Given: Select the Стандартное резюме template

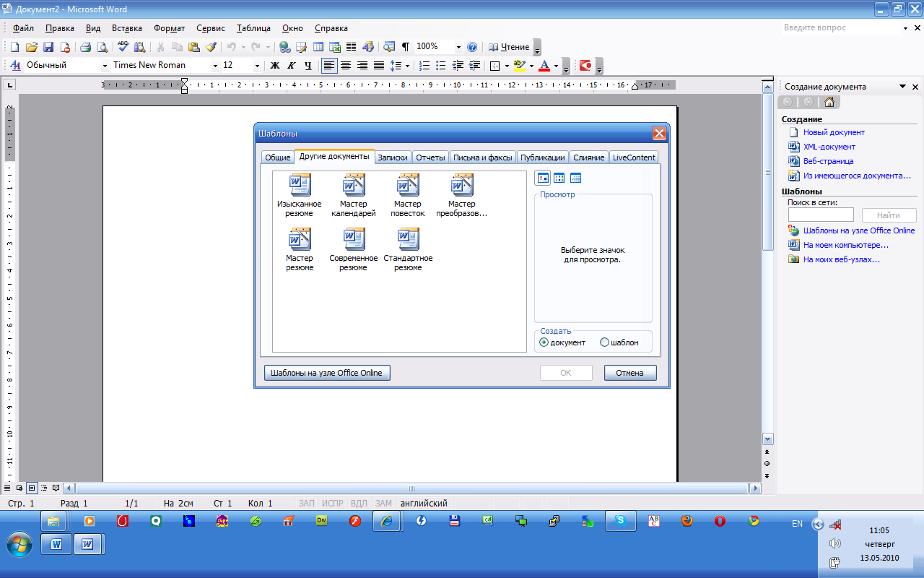Looking at the screenshot, I should pyautogui.click(x=408, y=250).
